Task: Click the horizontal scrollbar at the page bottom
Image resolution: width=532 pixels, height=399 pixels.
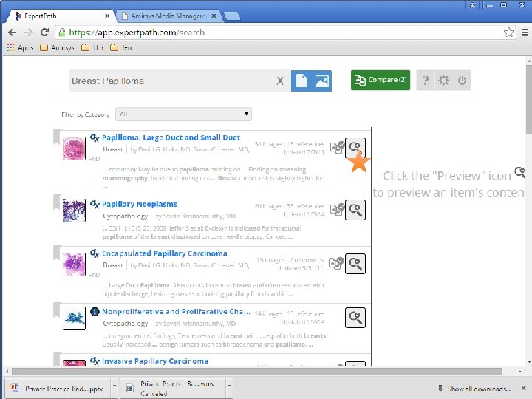Action: tap(257, 371)
